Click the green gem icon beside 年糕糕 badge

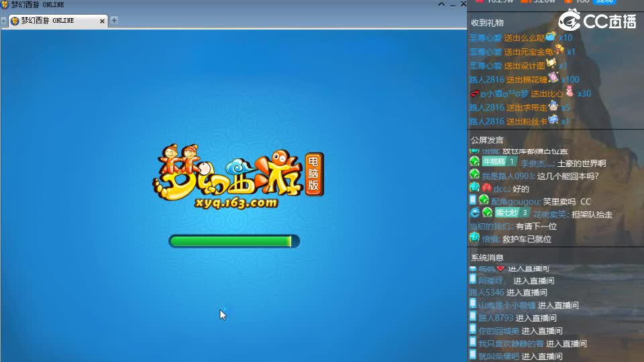(x=474, y=162)
